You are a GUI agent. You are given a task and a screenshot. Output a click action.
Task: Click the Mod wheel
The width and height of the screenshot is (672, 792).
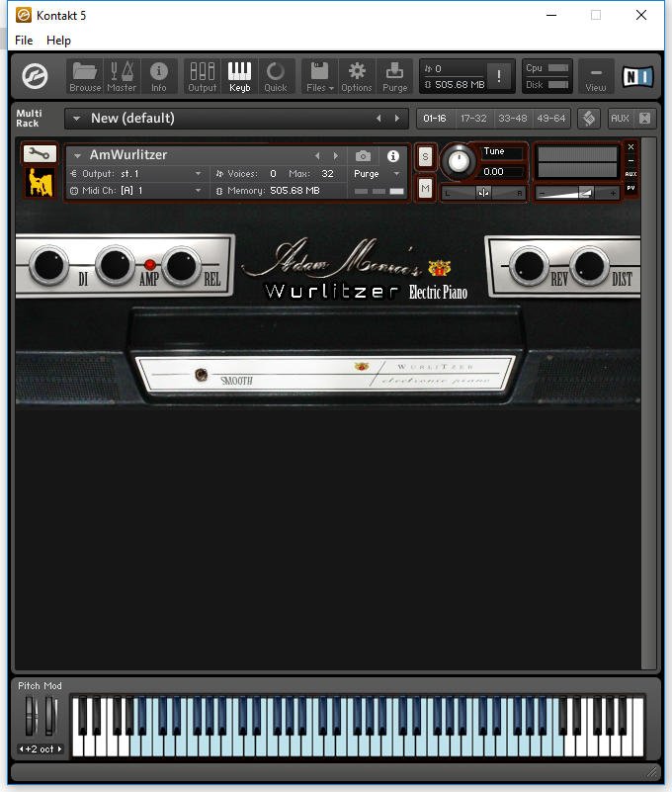point(50,716)
